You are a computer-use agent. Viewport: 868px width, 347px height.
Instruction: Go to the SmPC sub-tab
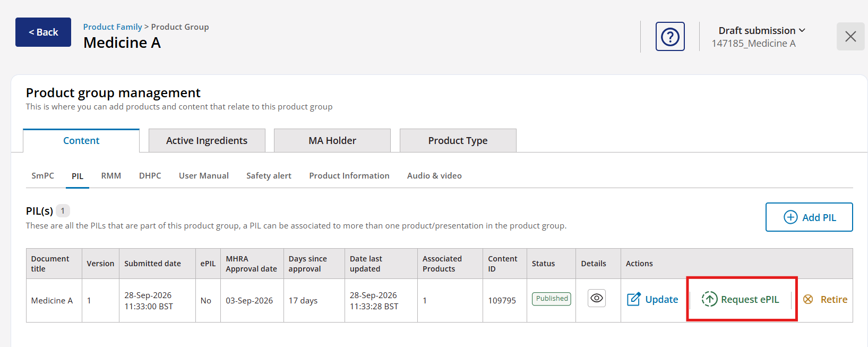[x=42, y=176]
